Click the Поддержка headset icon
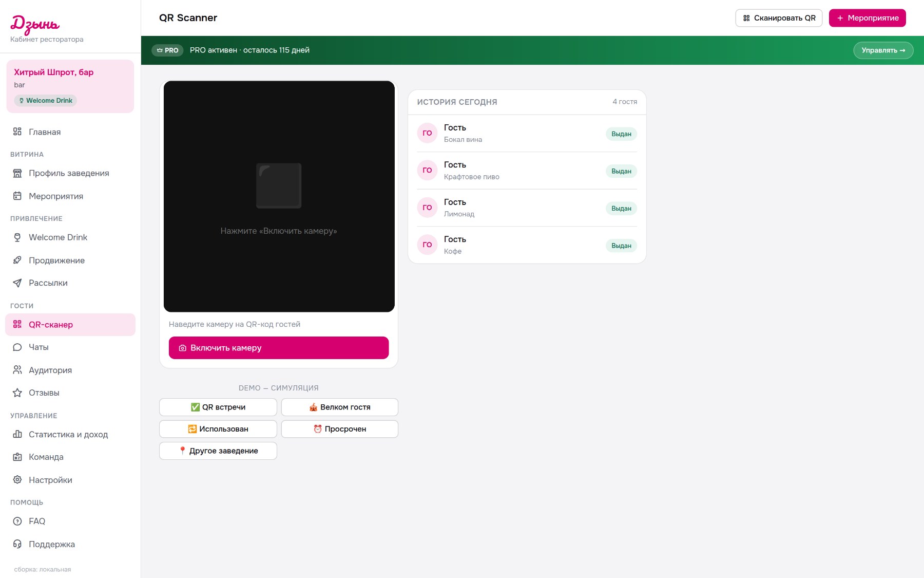This screenshot has width=924, height=578. tap(17, 544)
